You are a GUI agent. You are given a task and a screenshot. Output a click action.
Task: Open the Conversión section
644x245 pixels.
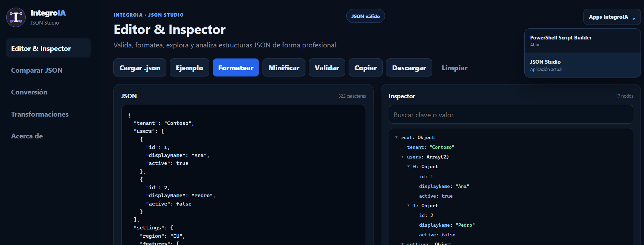[x=29, y=92]
